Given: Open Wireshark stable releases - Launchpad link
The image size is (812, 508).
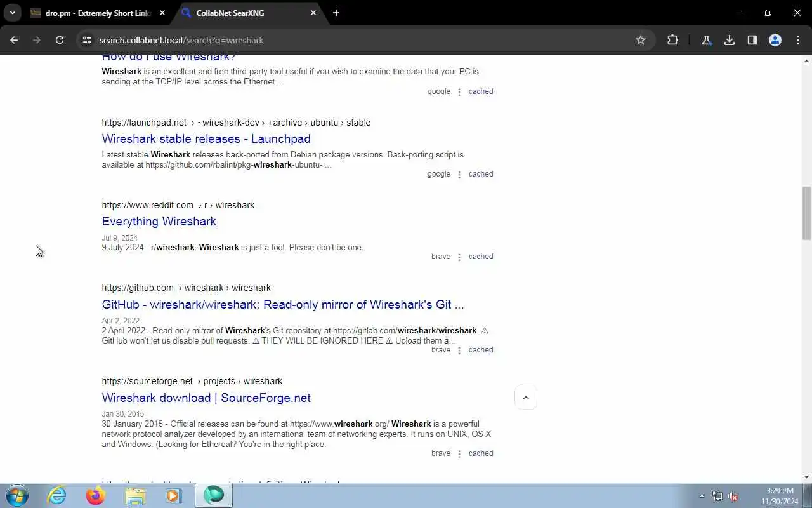Looking at the screenshot, I should pos(206,138).
